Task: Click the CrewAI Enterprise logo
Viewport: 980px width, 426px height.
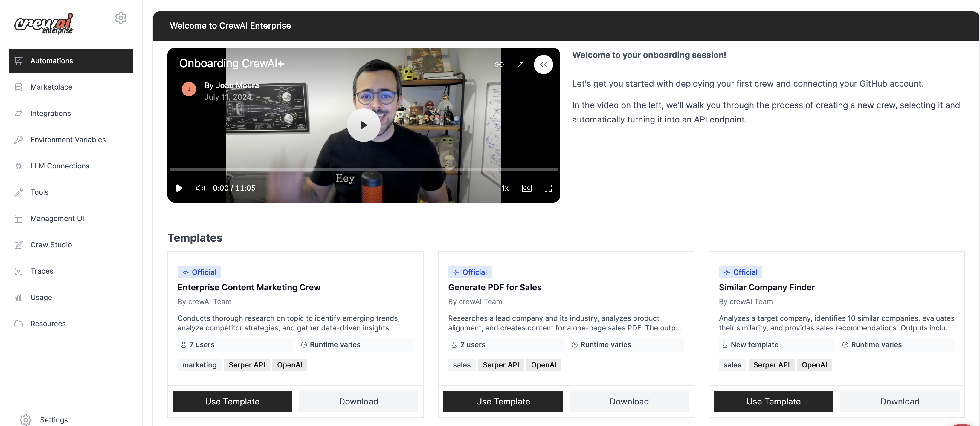Action: tap(44, 24)
